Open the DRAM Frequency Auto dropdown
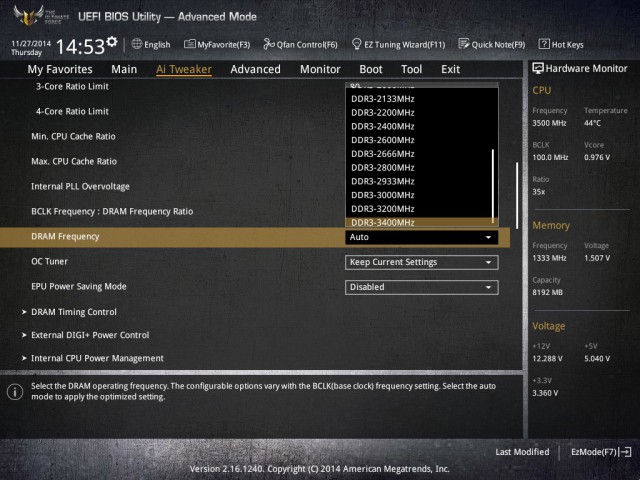 coord(421,237)
